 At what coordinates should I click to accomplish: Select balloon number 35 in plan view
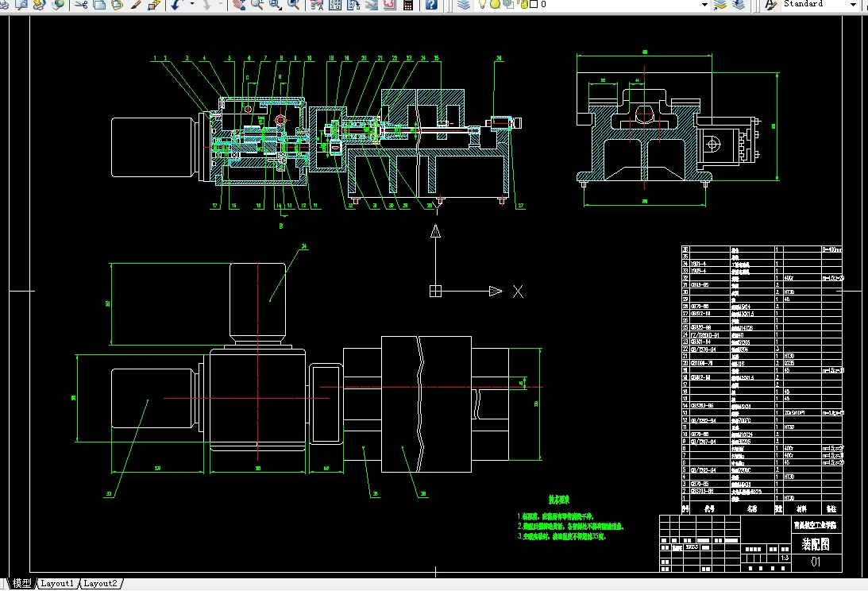tap(376, 493)
